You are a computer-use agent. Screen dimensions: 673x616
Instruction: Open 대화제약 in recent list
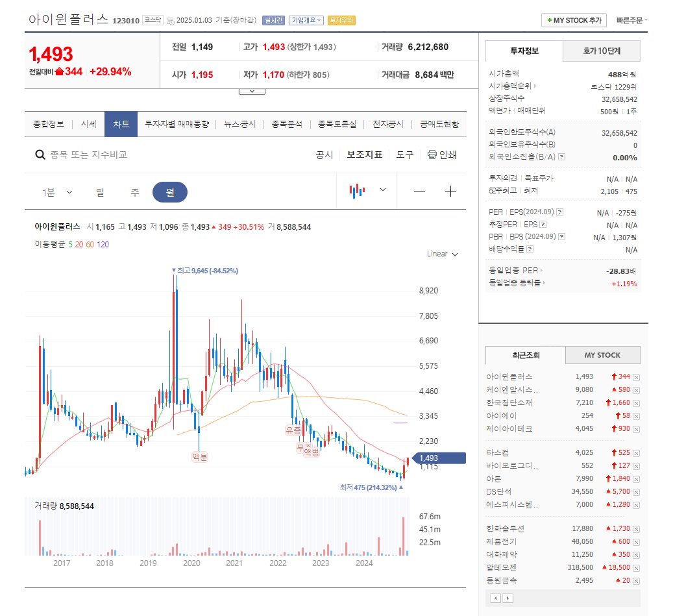point(502,554)
